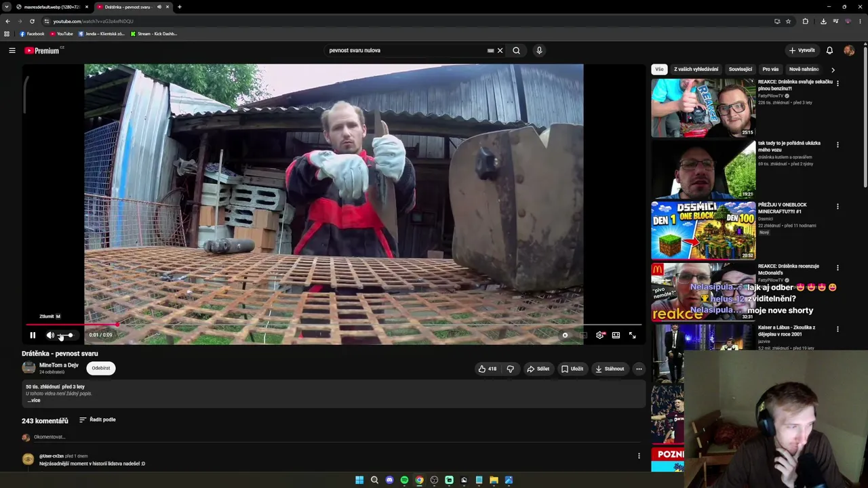
Task: Open Windows taskbar search
Action: click(x=374, y=480)
